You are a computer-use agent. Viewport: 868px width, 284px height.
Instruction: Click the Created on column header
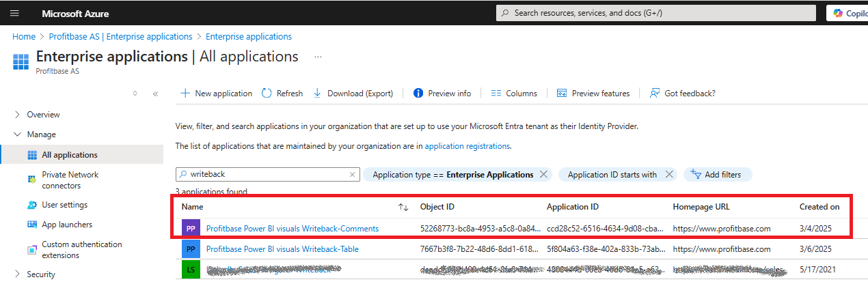point(819,207)
